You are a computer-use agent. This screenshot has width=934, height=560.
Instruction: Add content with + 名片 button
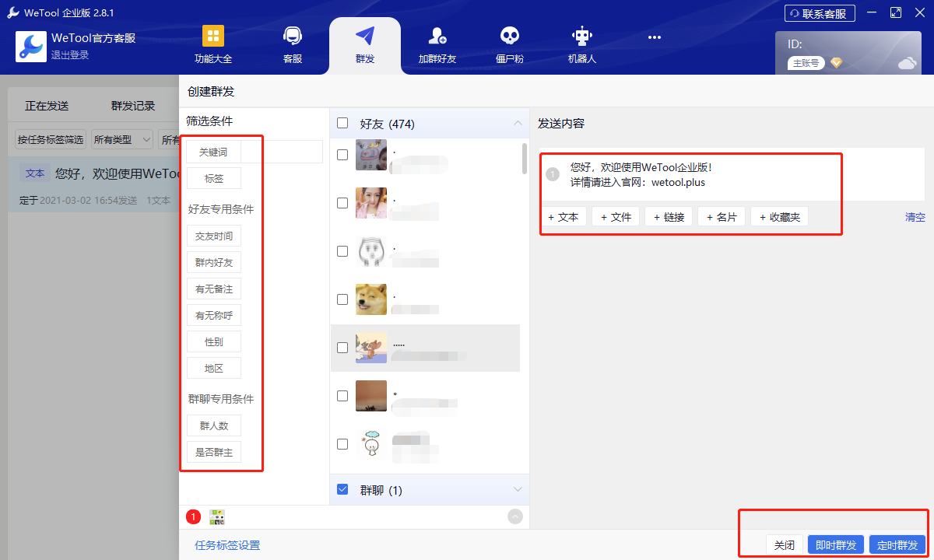(x=722, y=217)
